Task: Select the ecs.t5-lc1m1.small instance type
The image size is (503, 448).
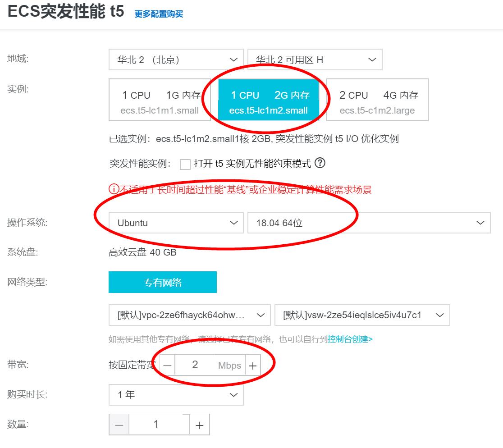Action: click(x=160, y=101)
